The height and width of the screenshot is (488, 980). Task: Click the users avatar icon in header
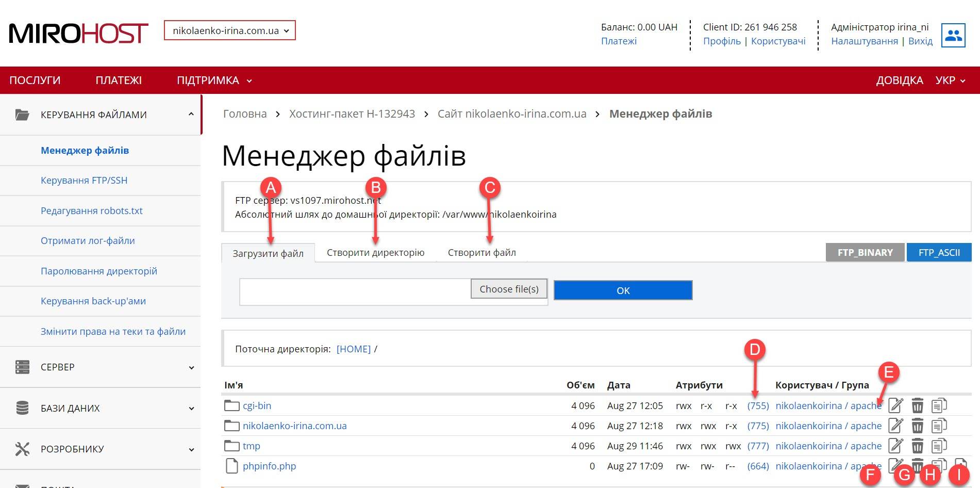[953, 35]
